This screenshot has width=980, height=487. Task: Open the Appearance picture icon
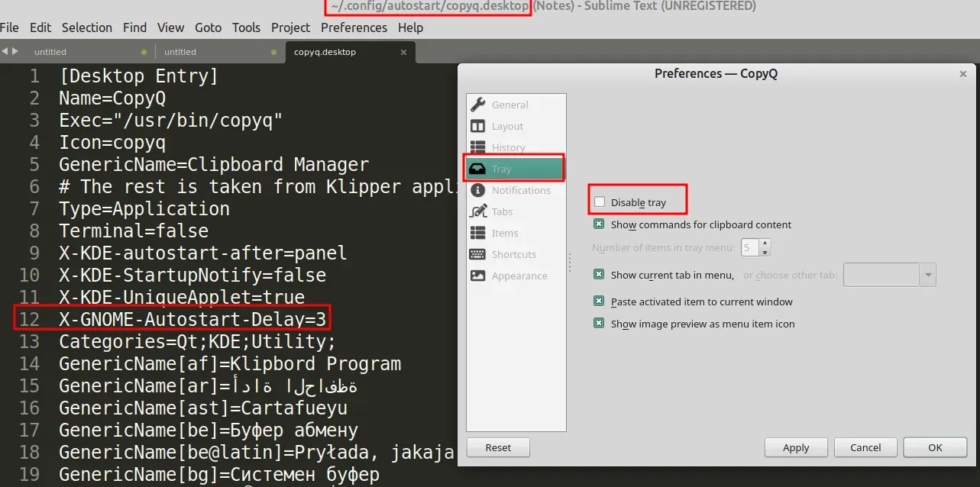tap(478, 276)
